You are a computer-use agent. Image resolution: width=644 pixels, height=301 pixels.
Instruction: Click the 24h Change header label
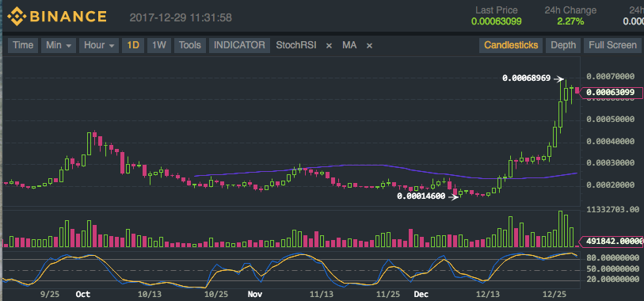(570, 10)
